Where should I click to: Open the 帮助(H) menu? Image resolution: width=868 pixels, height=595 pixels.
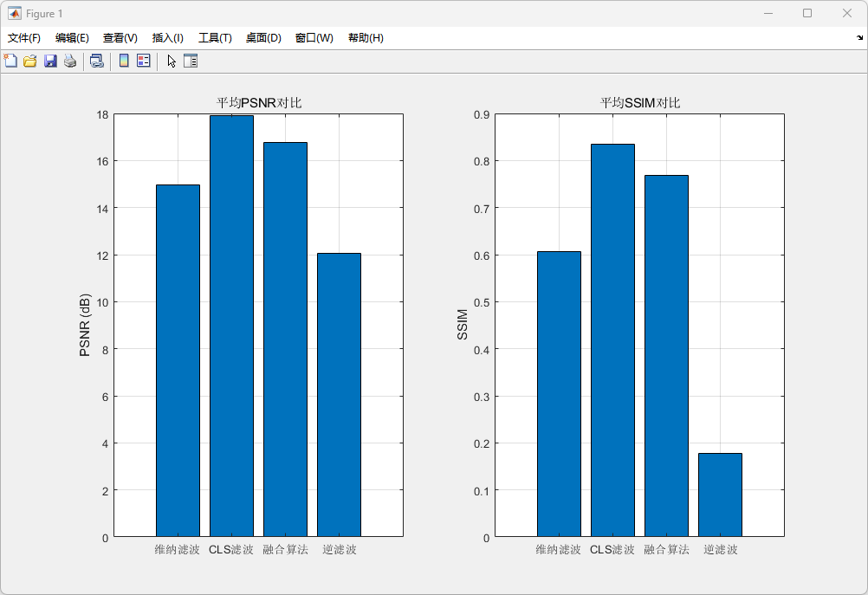(366, 38)
